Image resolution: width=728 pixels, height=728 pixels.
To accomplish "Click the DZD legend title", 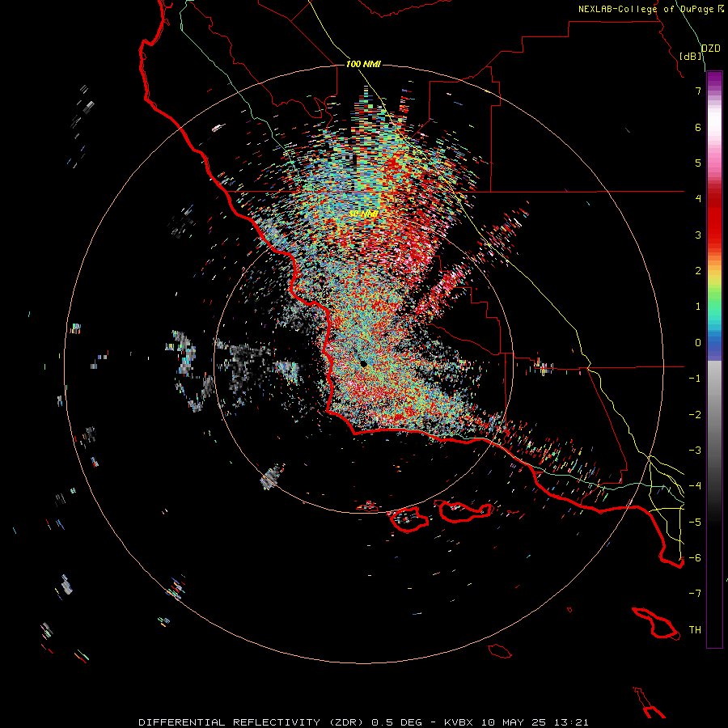I will pos(711,48).
